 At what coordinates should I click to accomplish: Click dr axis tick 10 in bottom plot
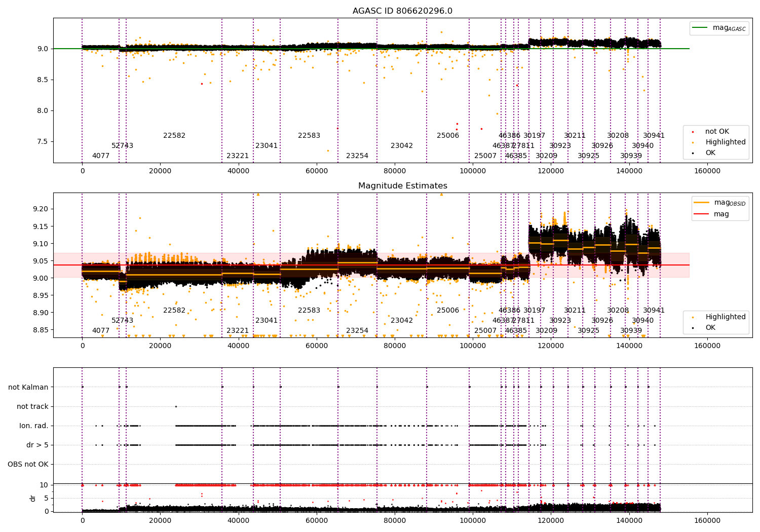pyautogui.click(x=44, y=485)
